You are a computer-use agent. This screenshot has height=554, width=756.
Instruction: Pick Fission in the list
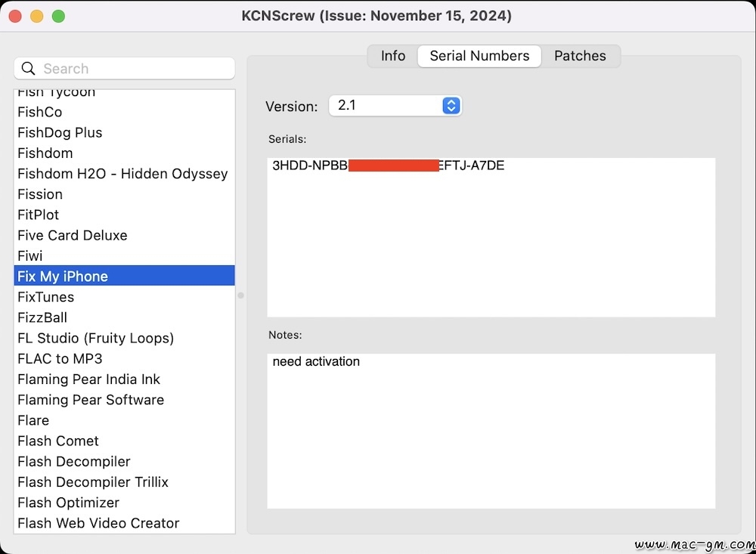point(125,194)
